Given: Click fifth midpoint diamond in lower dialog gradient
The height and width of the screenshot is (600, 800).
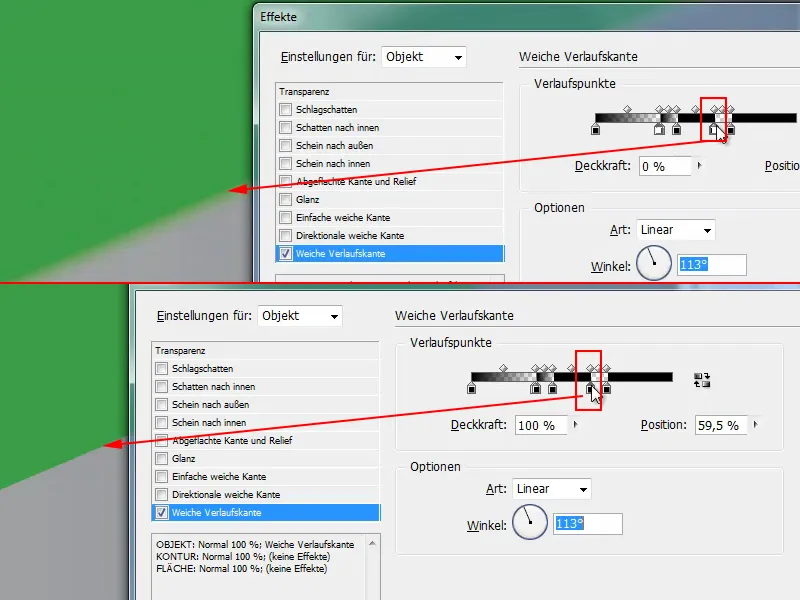Looking at the screenshot, I should [x=571, y=368].
